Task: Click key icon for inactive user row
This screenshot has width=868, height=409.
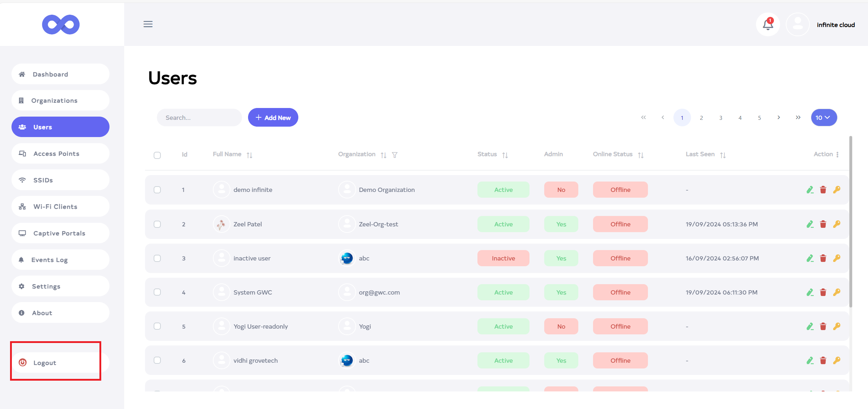Action: pos(837,258)
